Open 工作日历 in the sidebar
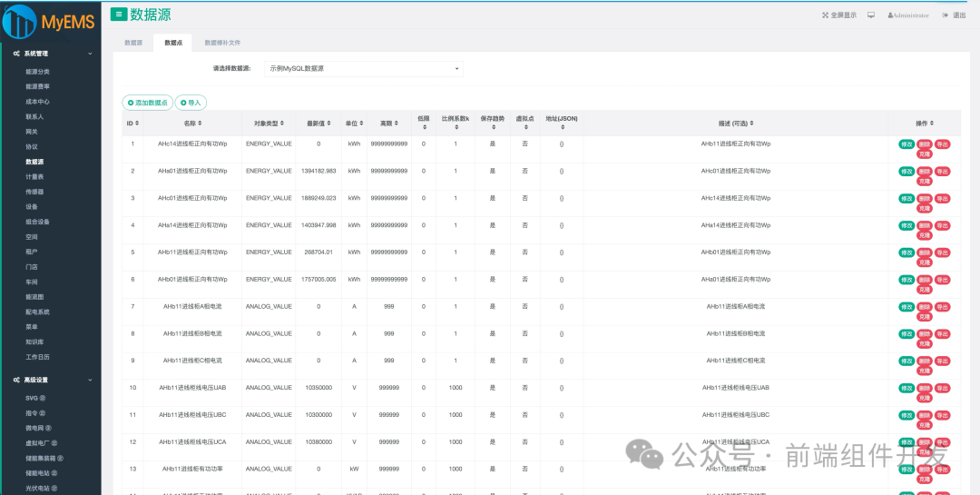The image size is (980, 495). coord(37,357)
